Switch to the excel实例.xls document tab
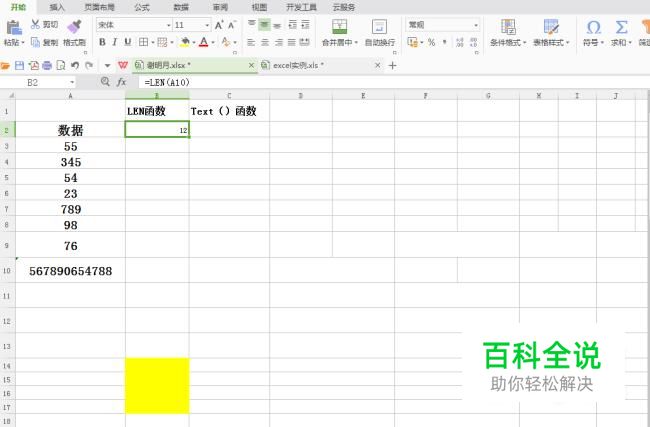 point(321,66)
